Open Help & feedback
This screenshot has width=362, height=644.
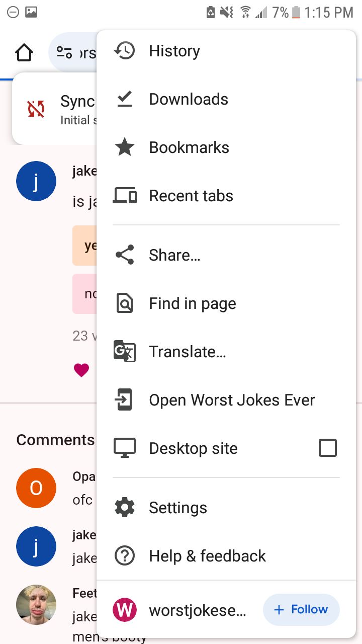207,556
